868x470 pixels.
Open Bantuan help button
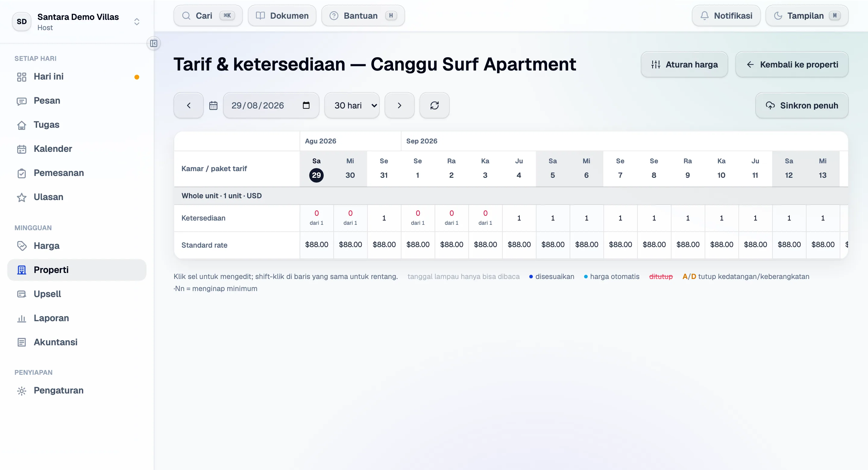point(363,15)
